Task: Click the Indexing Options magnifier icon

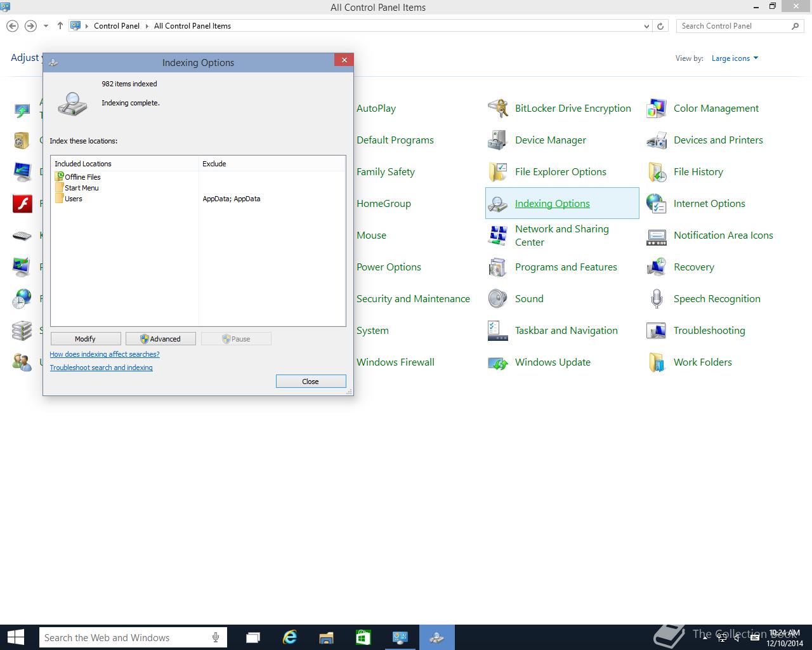Action: (x=498, y=204)
